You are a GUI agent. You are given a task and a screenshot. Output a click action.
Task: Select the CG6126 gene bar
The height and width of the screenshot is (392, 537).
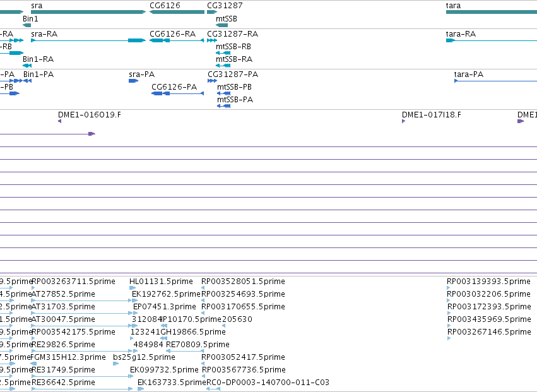click(177, 12)
